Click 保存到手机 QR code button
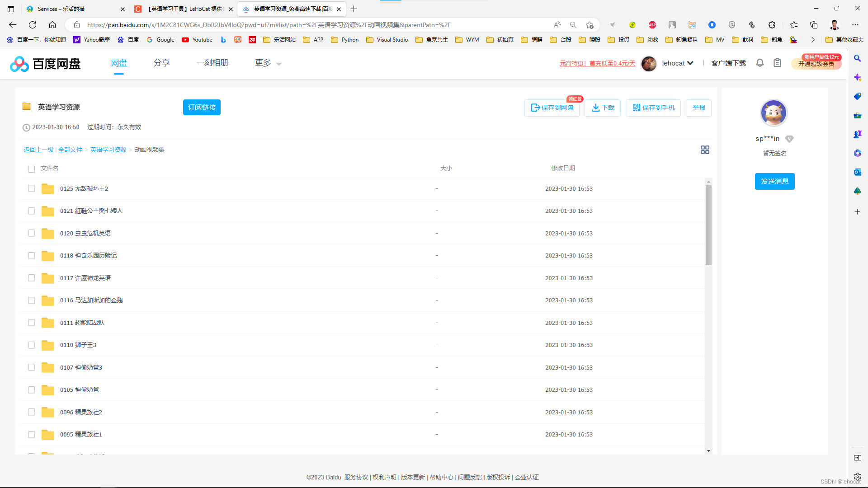The width and height of the screenshot is (868, 488). (x=653, y=108)
